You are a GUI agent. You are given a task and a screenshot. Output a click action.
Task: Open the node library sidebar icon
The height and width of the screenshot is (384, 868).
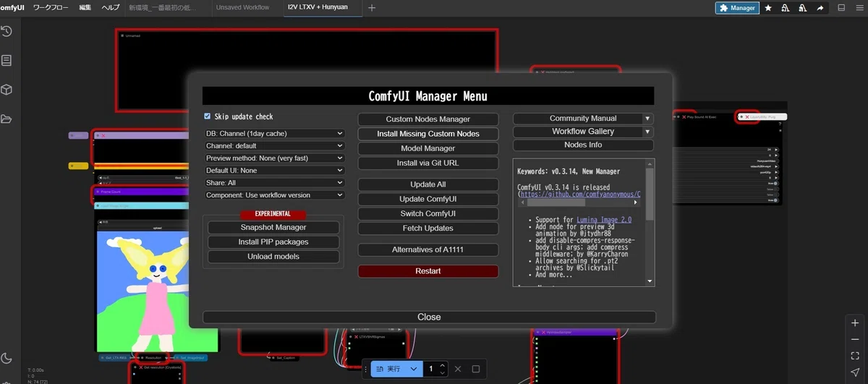[x=7, y=61]
